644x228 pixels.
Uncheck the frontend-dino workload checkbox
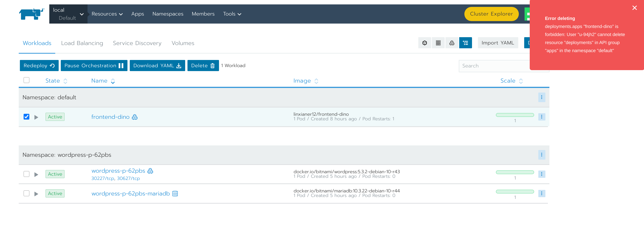(27, 117)
